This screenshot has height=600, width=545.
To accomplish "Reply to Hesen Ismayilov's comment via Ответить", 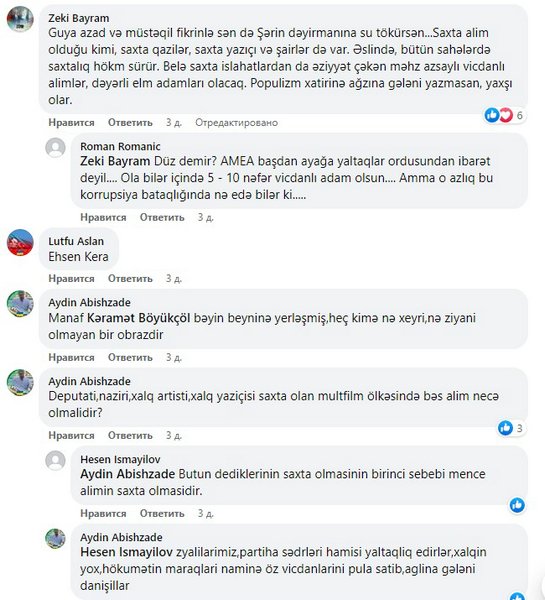I will (x=162, y=514).
